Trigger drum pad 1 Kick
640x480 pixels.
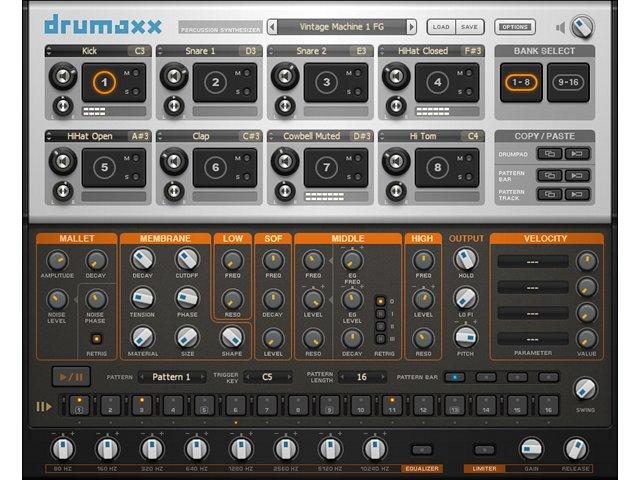pyautogui.click(x=104, y=82)
